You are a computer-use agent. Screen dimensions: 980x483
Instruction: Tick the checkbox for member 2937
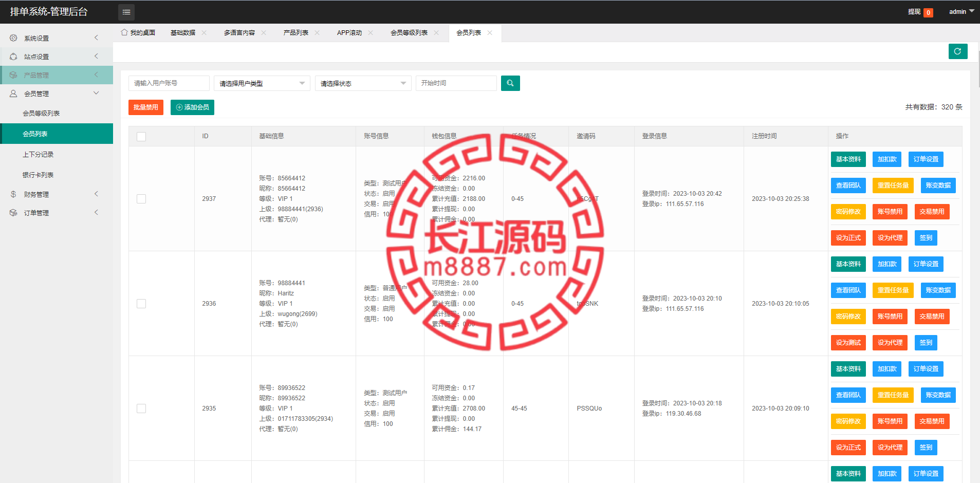[x=141, y=199]
